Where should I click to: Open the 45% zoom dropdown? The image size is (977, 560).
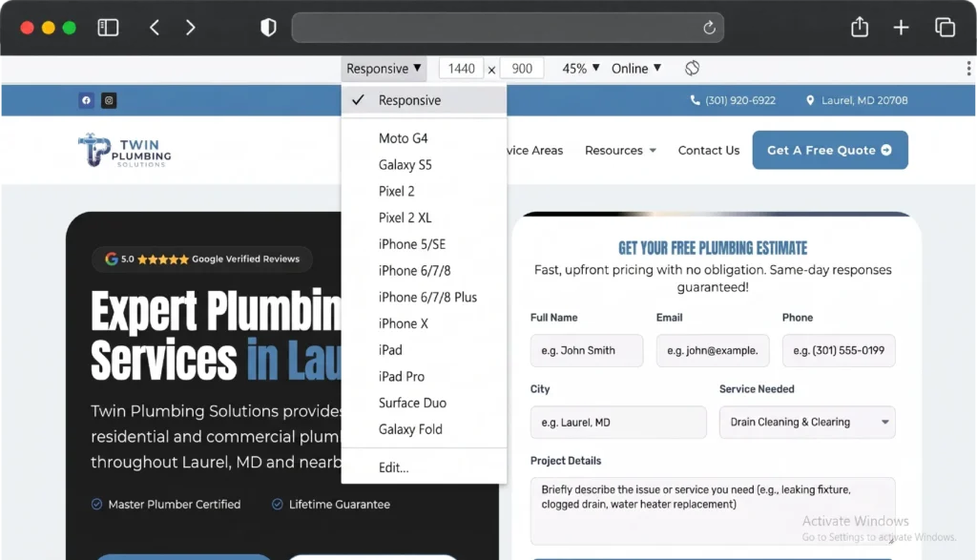click(x=581, y=69)
